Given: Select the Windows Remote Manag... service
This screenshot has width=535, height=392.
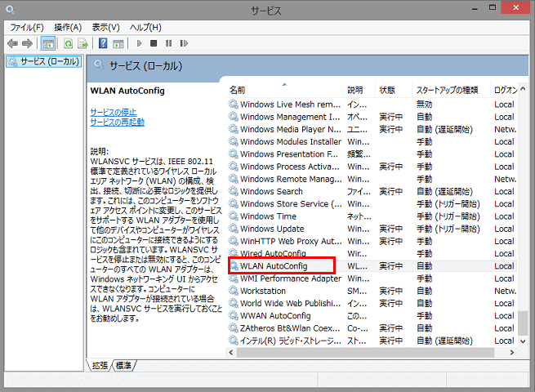Looking at the screenshot, I should pyautogui.click(x=372, y=179).
